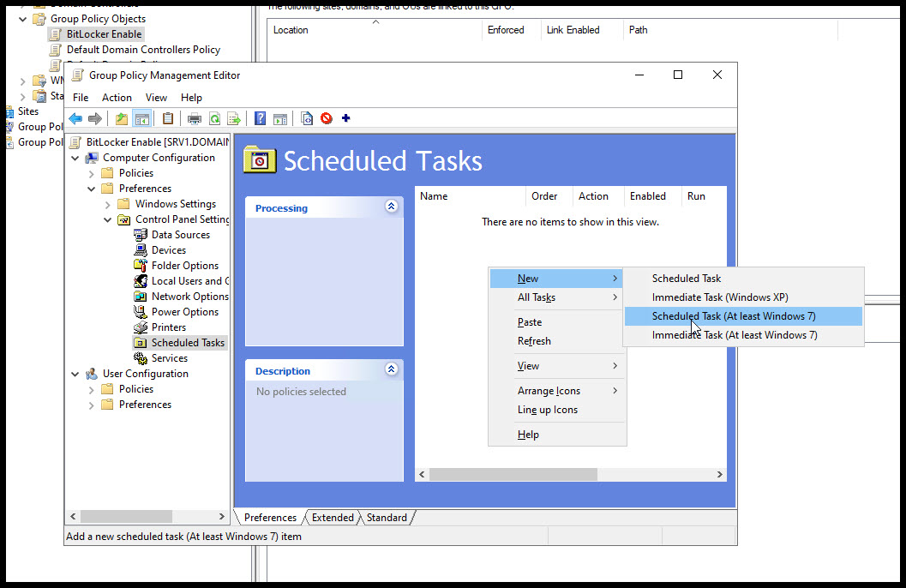
Task: Click the Export List toolbar icon
Action: click(x=232, y=118)
